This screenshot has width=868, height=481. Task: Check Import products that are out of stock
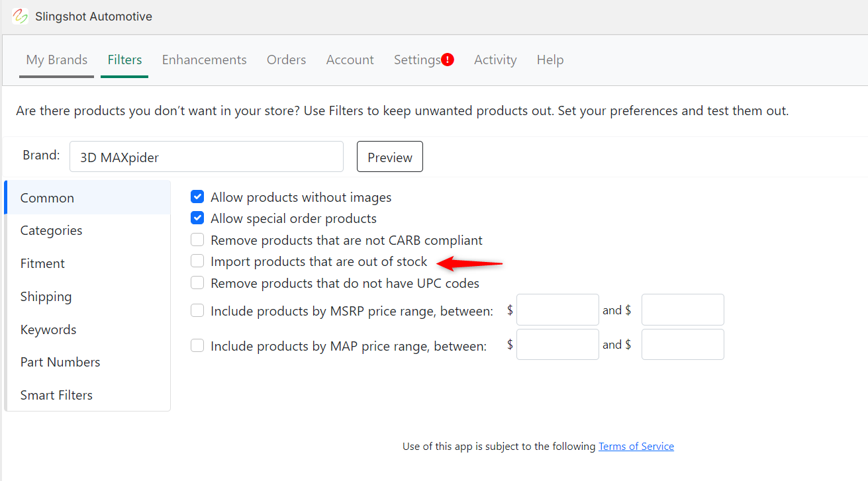pos(197,261)
